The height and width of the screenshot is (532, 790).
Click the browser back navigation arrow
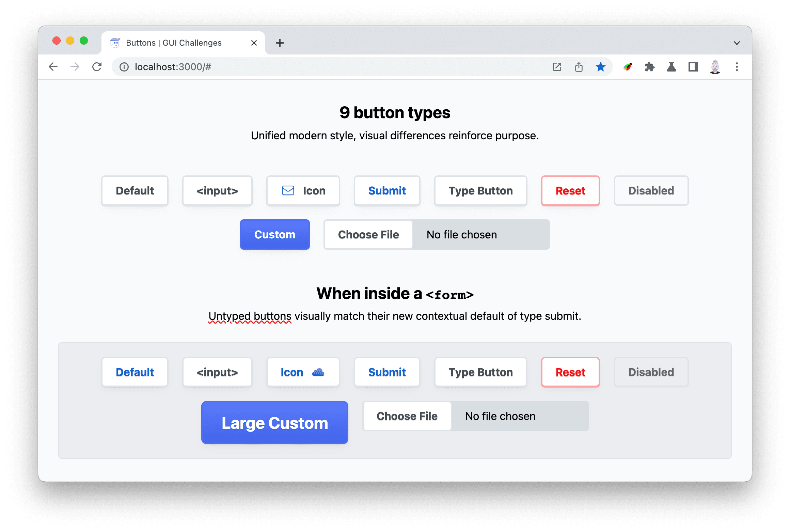pyautogui.click(x=54, y=66)
